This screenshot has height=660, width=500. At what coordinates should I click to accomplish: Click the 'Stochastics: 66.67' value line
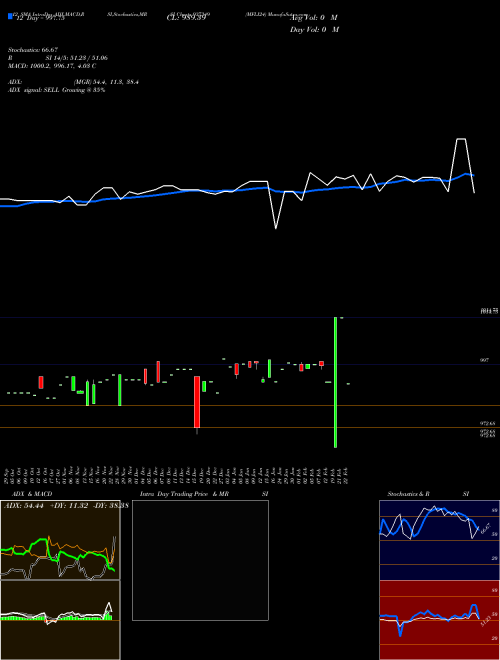pyautogui.click(x=33, y=50)
